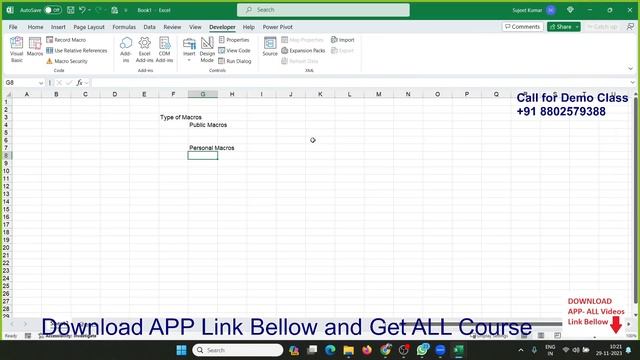Viewport: 640px width, 360px height.
Task: Open the Visual Basic editor
Action: coord(16,49)
